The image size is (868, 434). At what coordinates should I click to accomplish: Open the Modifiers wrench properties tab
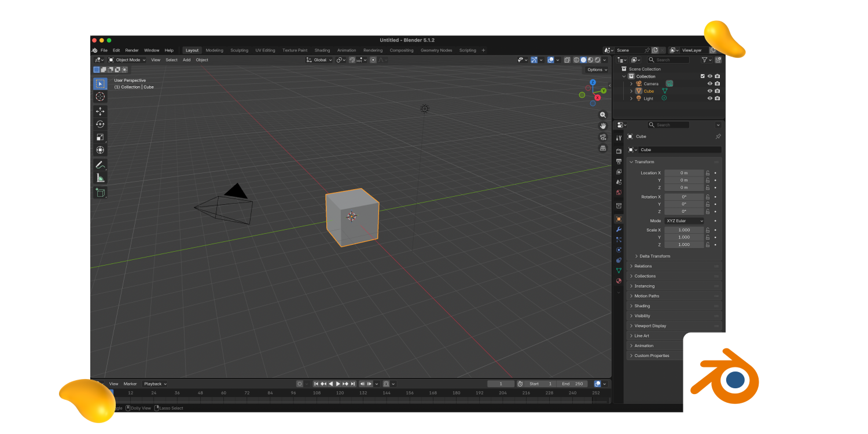coord(619,229)
